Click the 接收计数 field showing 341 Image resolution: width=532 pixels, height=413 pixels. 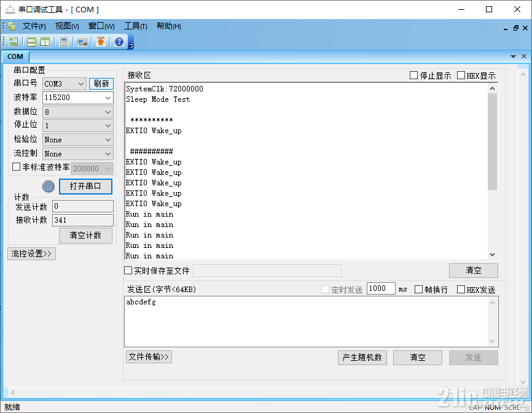coord(83,220)
